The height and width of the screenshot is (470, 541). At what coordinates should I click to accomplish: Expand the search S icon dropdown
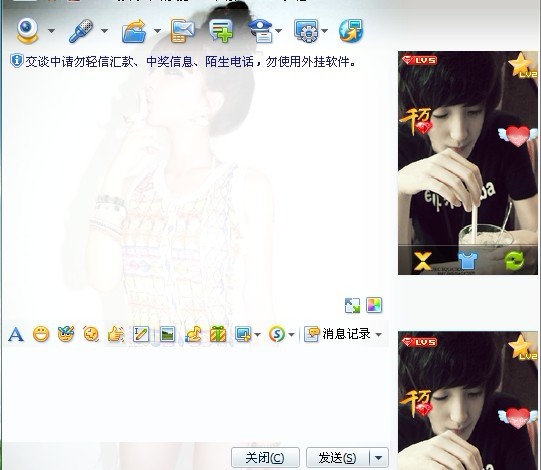pyautogui.click(x=291, y=334)
